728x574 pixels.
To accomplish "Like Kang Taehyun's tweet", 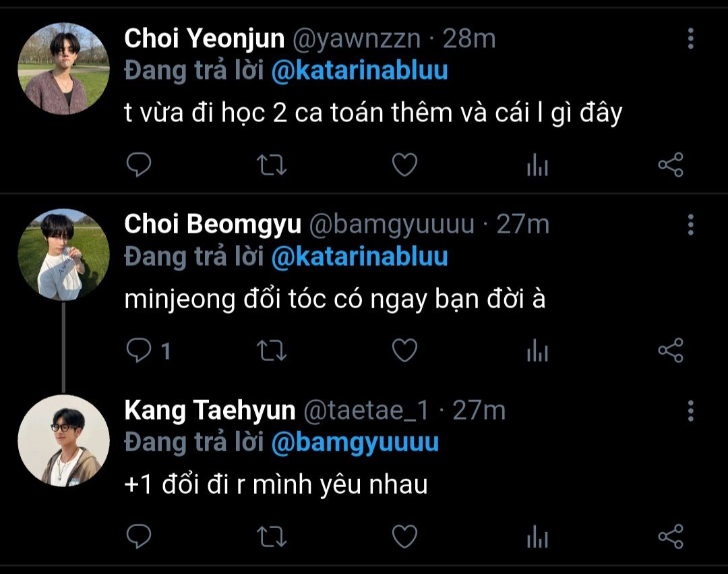I will point(404,537).
